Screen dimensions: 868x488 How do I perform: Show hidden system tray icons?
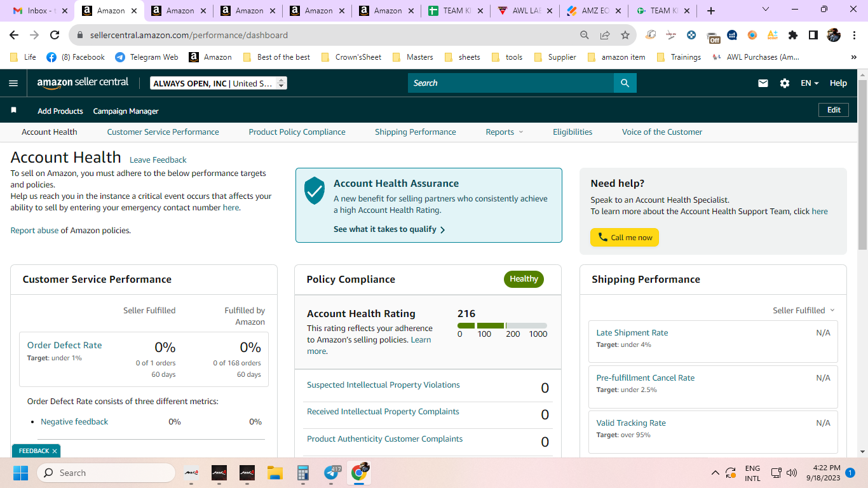click(x=715, y=473)
